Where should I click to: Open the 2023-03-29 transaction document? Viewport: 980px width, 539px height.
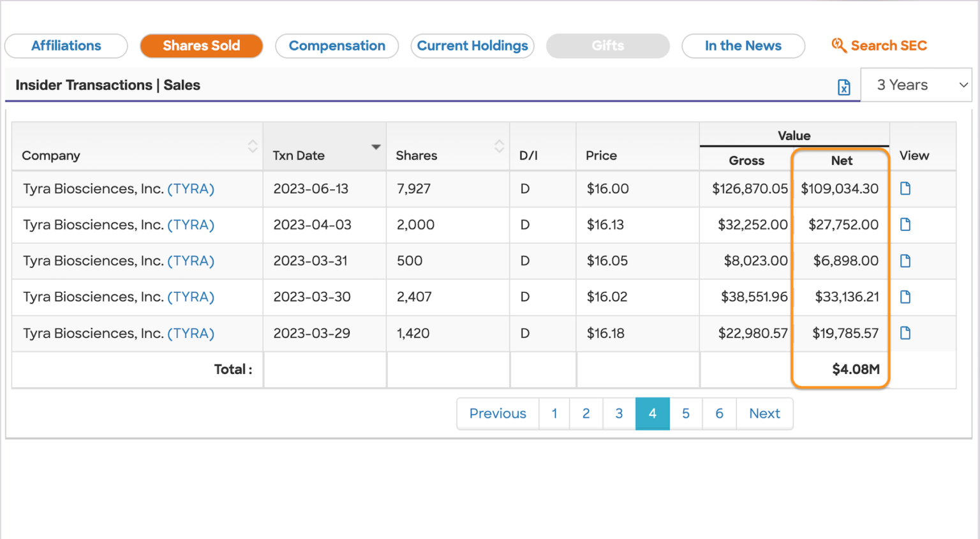(x=905, y=333)
